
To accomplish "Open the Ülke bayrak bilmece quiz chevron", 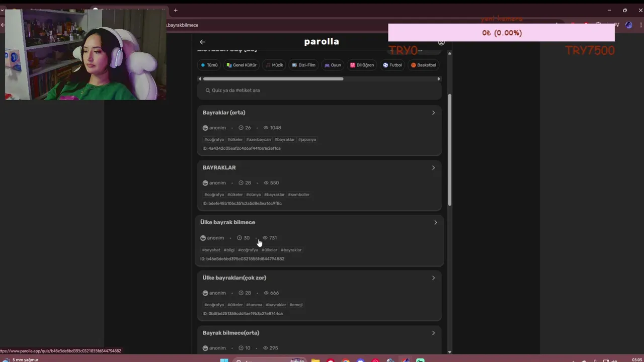I will (x=436, y=222).
